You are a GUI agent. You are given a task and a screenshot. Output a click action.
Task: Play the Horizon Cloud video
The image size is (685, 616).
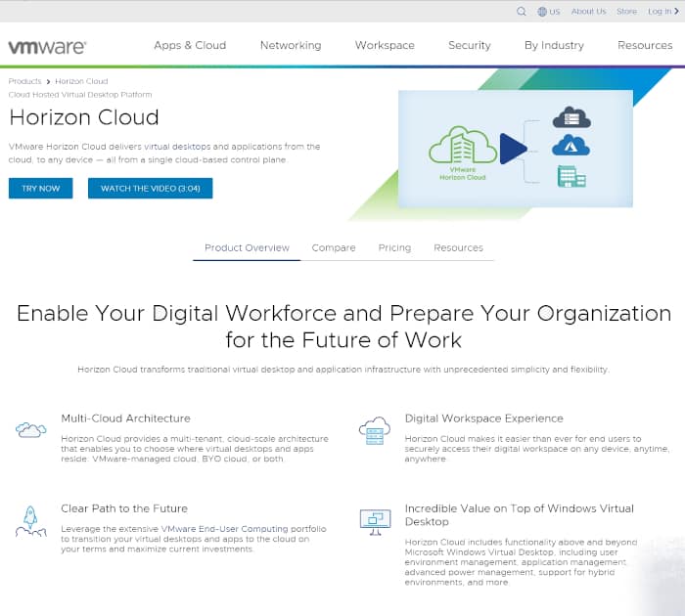pyautogui.click(x=513, y=148)
